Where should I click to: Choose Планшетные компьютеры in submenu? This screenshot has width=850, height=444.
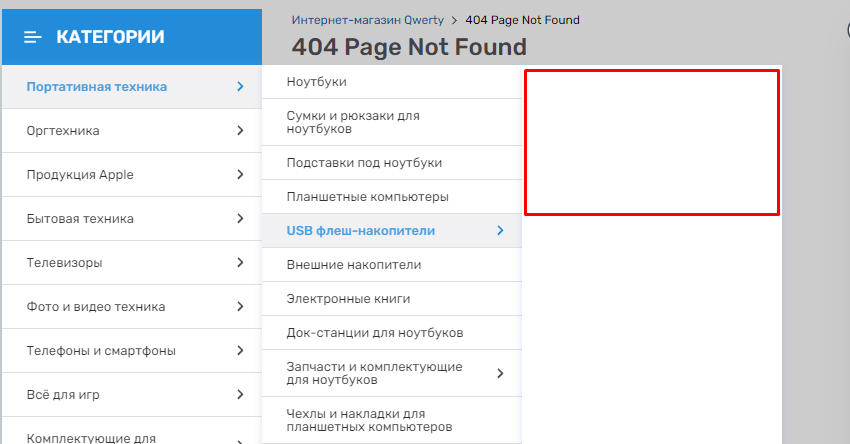tap(367, 197)
